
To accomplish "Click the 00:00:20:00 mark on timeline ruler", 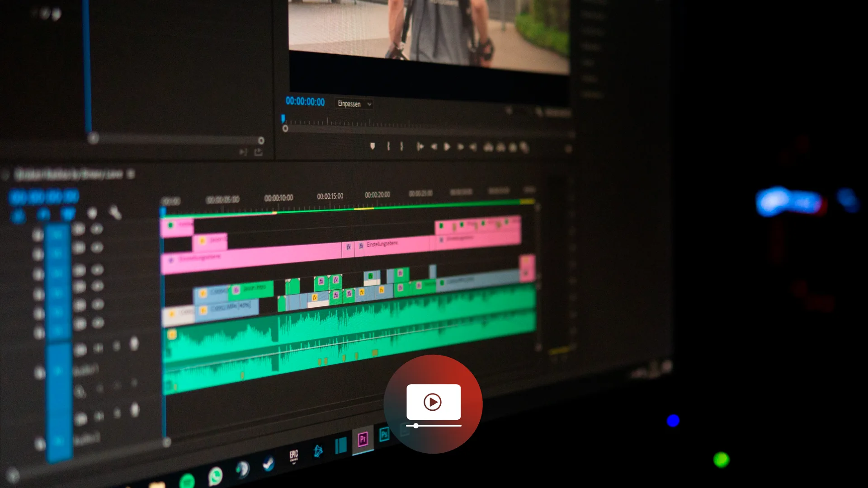I will [x=377, y=195].
